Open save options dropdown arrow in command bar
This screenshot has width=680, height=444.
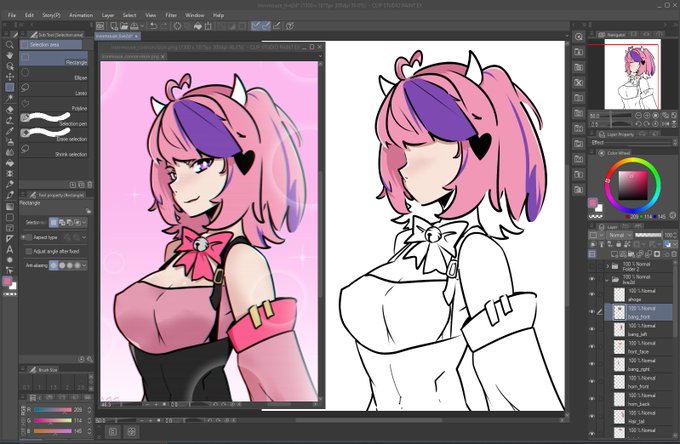tap(143, 26)
